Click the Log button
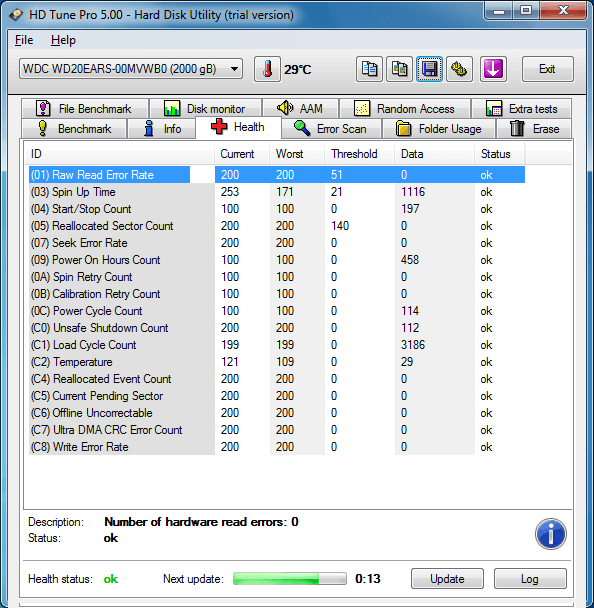This screenshot has height=608, width=594. coord(530,579)
